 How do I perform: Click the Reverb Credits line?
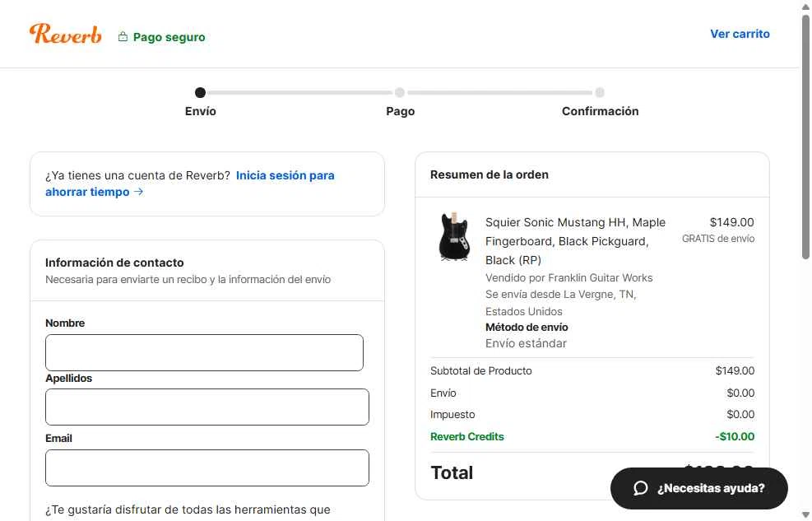click(467, 436)
